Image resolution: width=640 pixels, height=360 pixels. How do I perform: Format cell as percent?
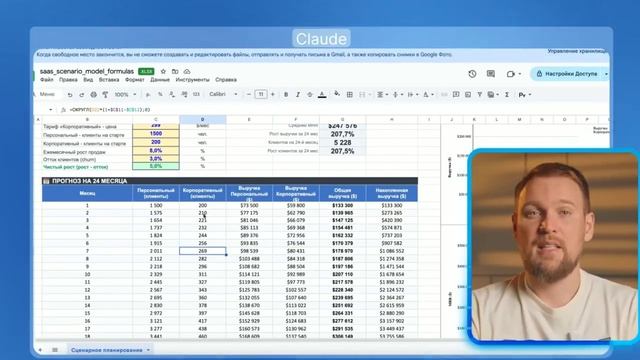(x=160, y=95)
